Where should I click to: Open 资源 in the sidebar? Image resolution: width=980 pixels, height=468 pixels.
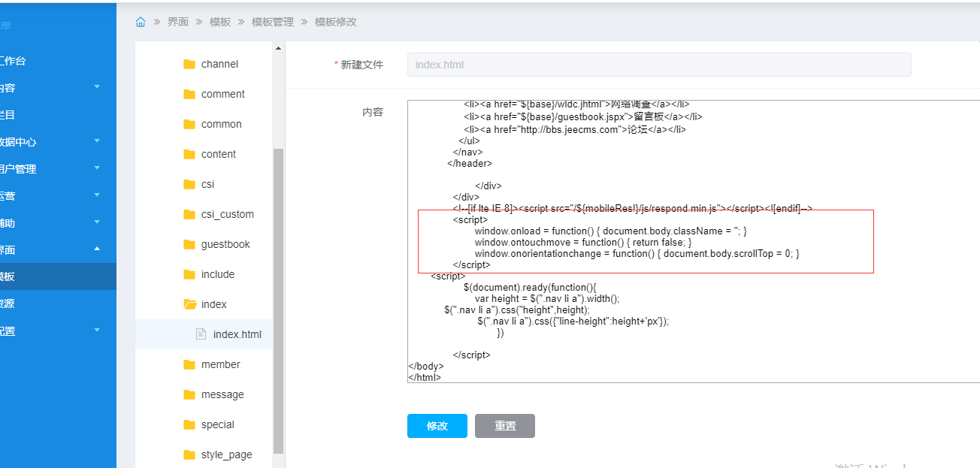tap(58, 303)
